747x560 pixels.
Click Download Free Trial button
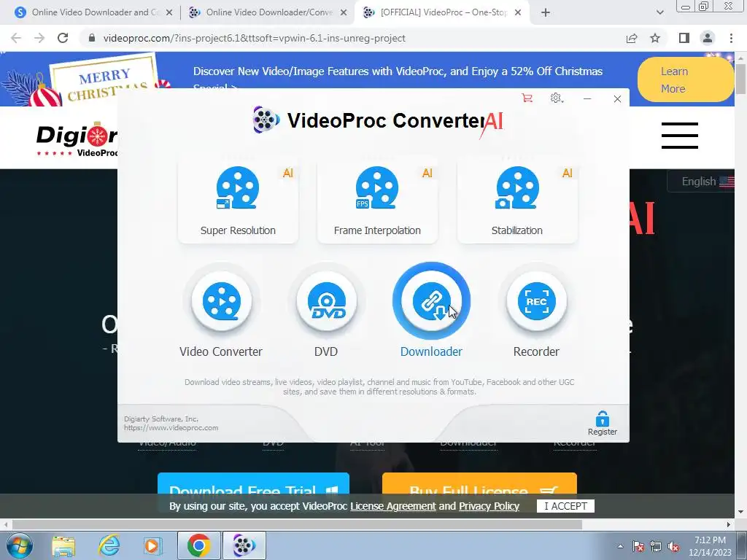pyautogui.click(x=253, y=484)
